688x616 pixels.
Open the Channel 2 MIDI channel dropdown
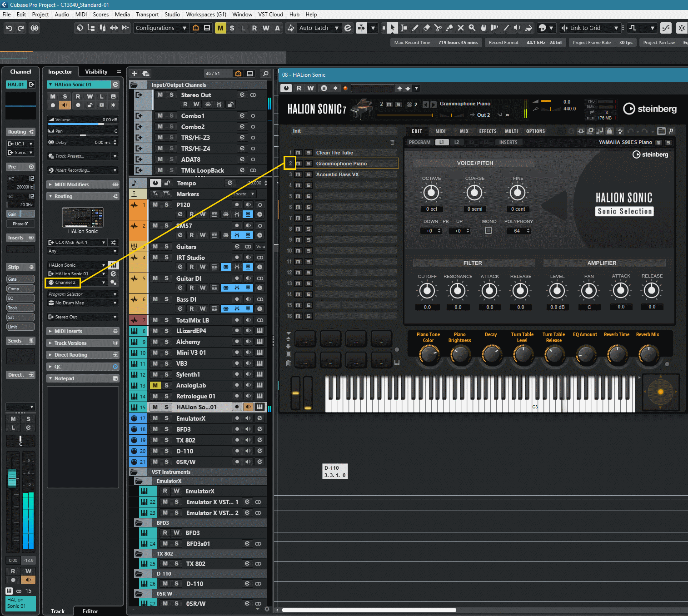[77, 283]
